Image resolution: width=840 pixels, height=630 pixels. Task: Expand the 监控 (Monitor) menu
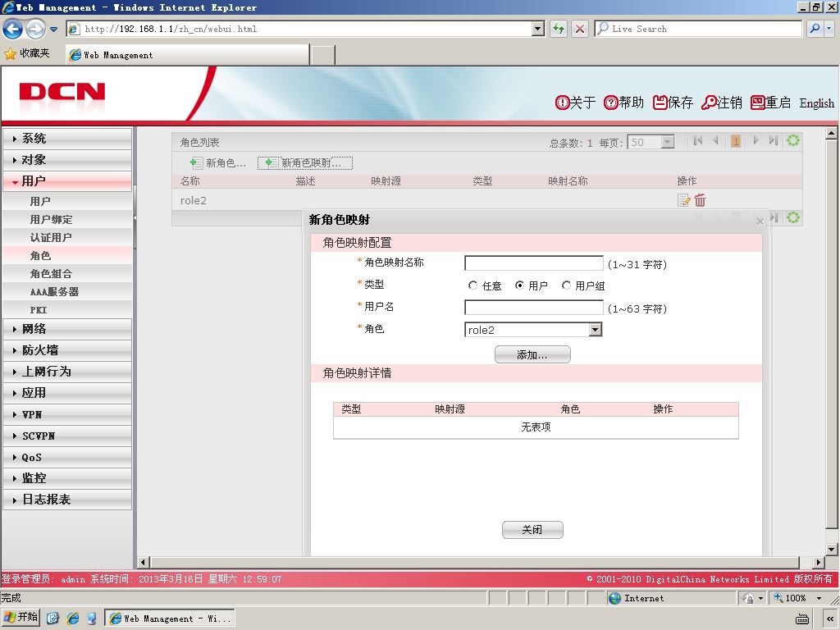67,478
